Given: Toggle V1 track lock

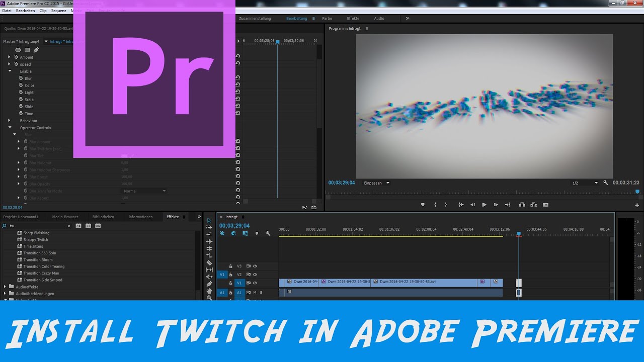Looking at the screenshot, I should (231, 283).
